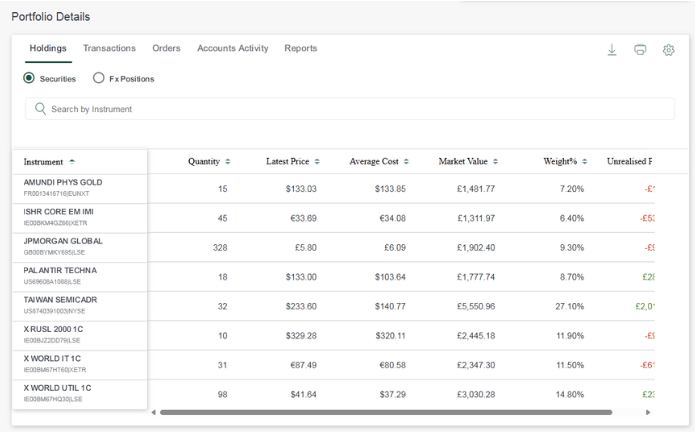Click latest price $233.60
The height and width of the screenshot is (434, 695).
(x=301, y=306)
